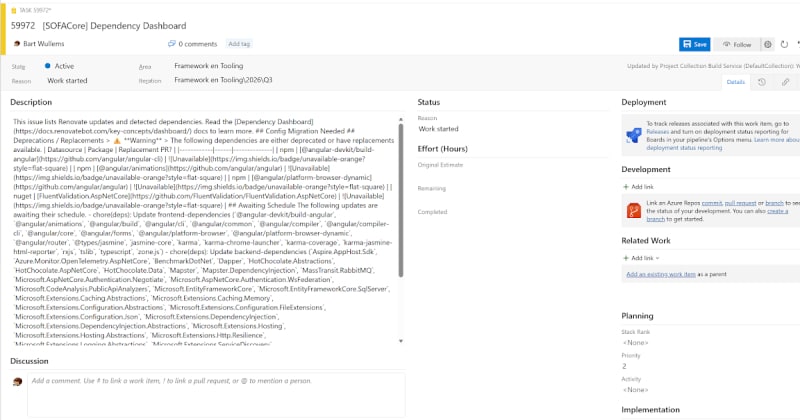This screenshot has width=800, height=420.
Task: Open the Releases link in Deployment
Action: (657, 132)
